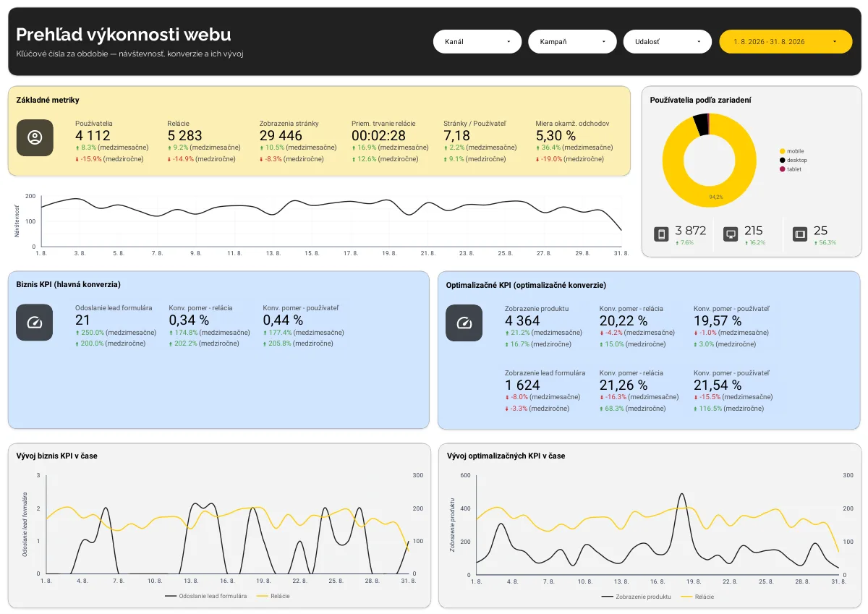Open the Kampaň filter dropdown
868x614 pixels.
click(x=572, y=42)
